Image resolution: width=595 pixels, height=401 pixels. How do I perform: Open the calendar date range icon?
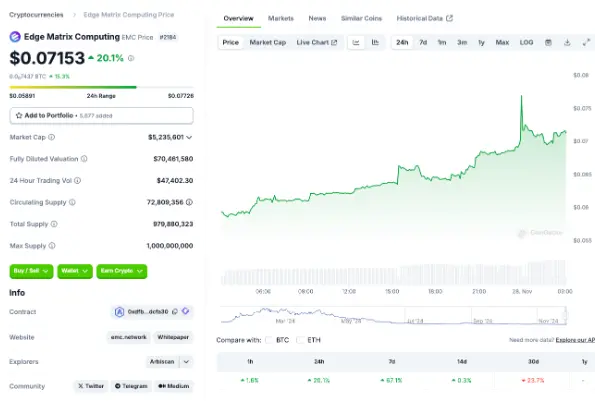pos(548,42)
